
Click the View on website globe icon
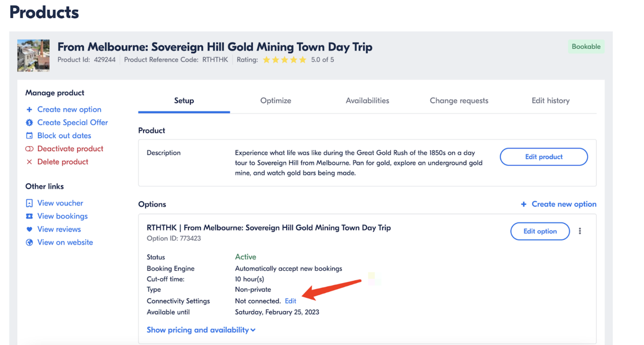pyautogui.click(x=29, y=242)
